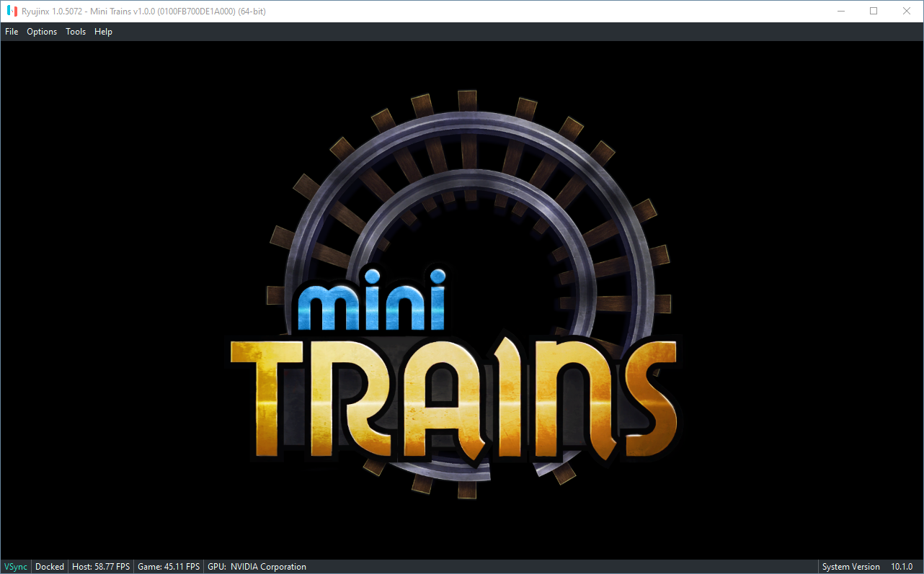This screenshot has width=924, height=574.
Task: Click the Host FPS readout
Action: tap(101, 567)
